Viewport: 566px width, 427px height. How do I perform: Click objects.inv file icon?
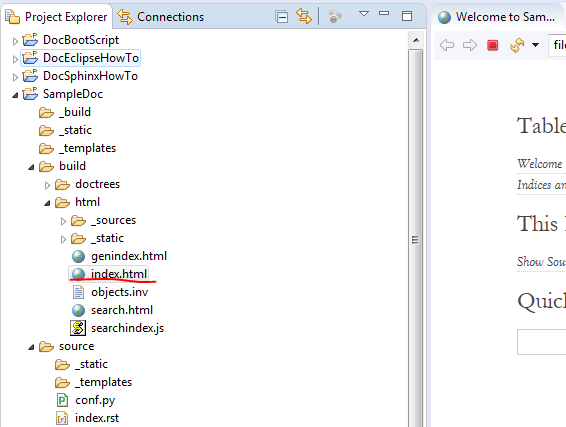pyautogui.click(x=78, y=292)
